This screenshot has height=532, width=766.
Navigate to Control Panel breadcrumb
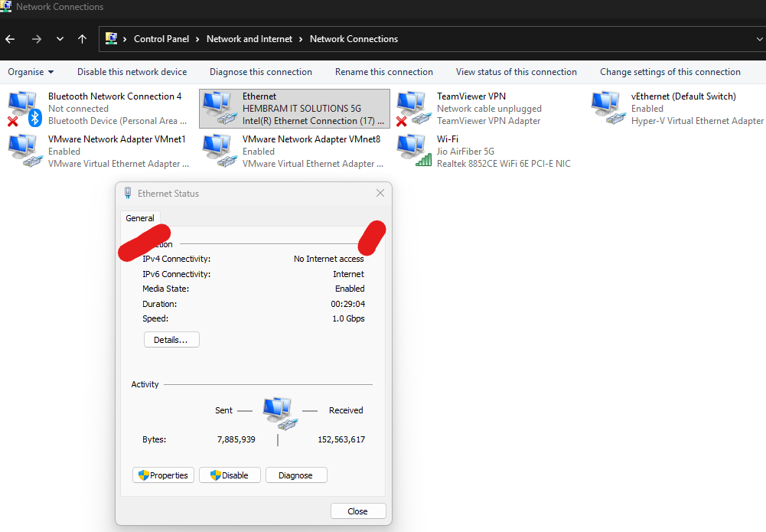[161, 39]
